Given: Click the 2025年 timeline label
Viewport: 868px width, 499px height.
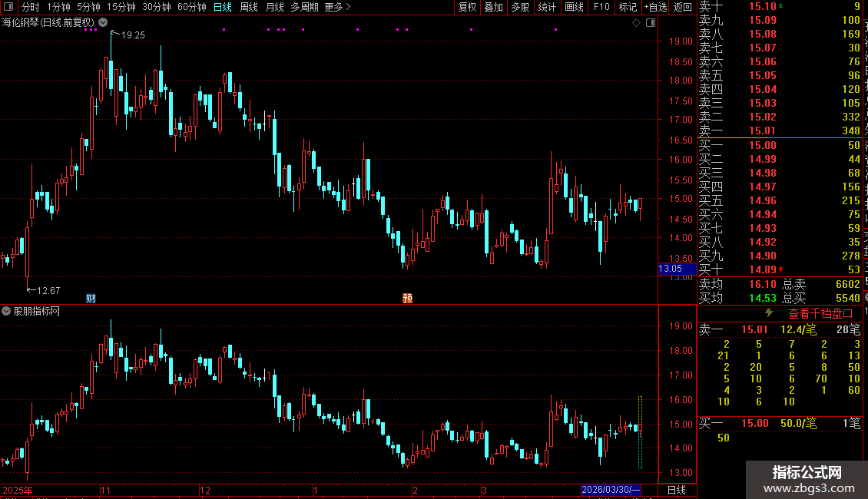Looking at the screenshot, I should click(18, 490).
